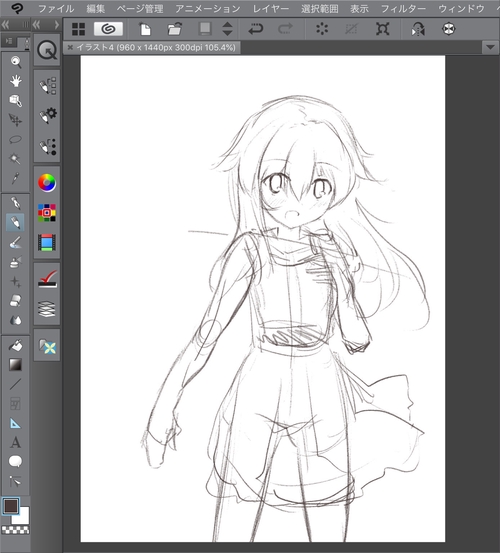Choose the Pencil tool
This screenshot has height=553, width=500.
point(15,222)
